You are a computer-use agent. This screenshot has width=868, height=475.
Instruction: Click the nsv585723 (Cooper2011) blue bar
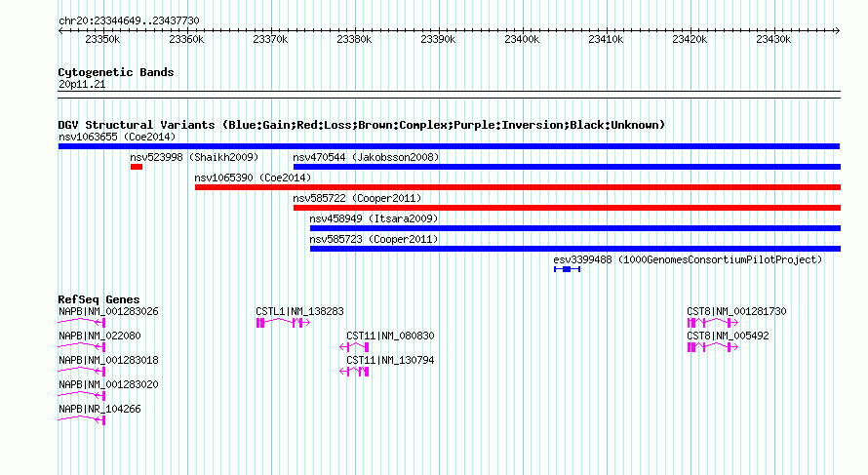click(575, 249)
